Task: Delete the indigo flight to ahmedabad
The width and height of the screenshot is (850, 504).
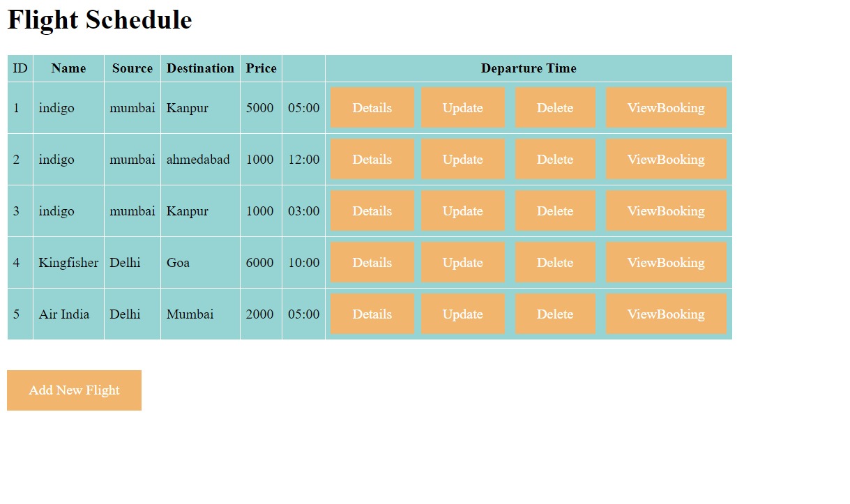Action: 554,159
